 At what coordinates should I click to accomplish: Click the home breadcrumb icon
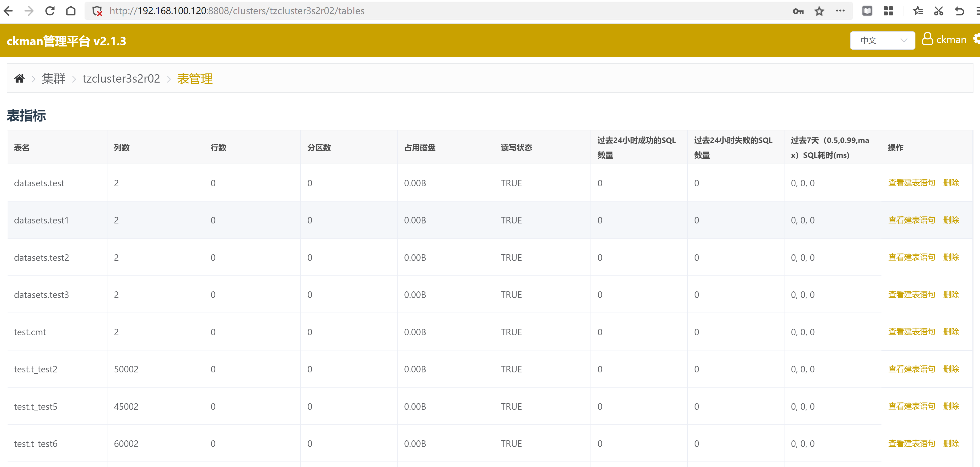(19, 78)
